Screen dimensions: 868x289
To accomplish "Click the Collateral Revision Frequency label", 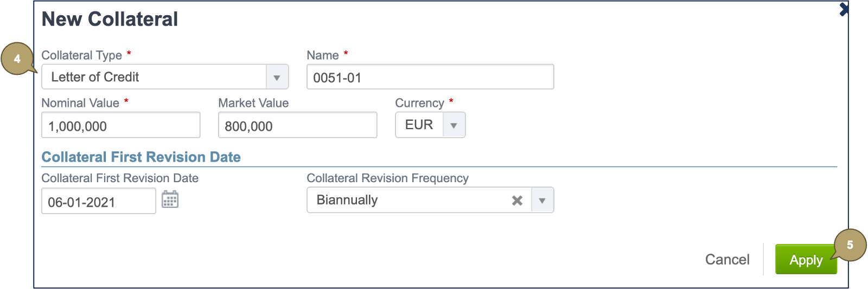I will click(387, 178).
